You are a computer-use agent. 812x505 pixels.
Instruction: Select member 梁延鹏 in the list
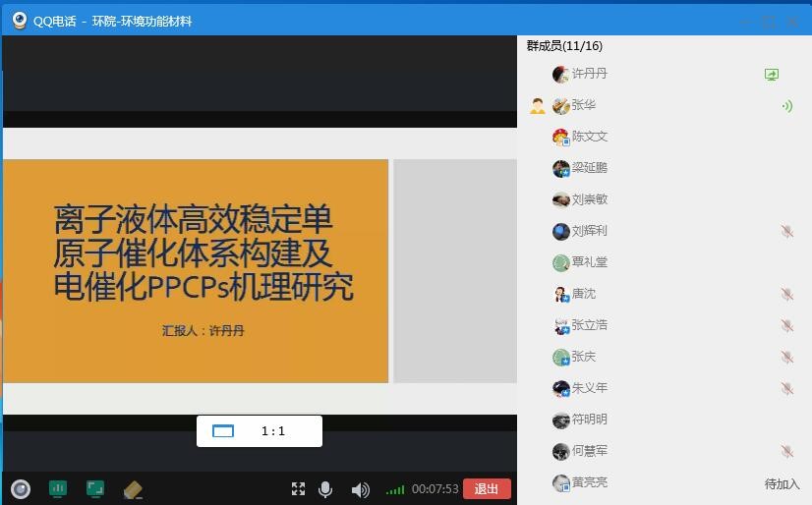[x=589, y=168]
